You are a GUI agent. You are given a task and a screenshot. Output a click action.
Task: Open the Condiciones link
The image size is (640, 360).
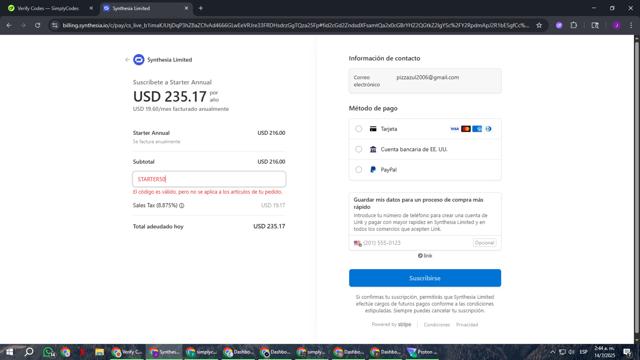pos(436,325)
